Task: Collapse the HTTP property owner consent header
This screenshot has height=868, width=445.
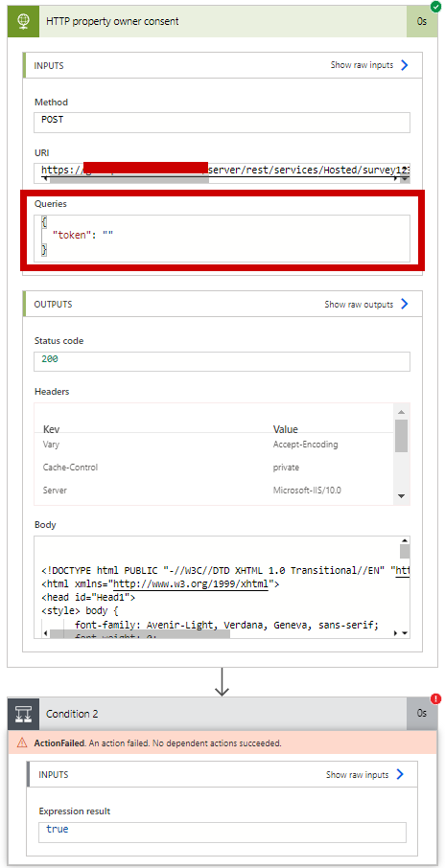Action: 222,22
